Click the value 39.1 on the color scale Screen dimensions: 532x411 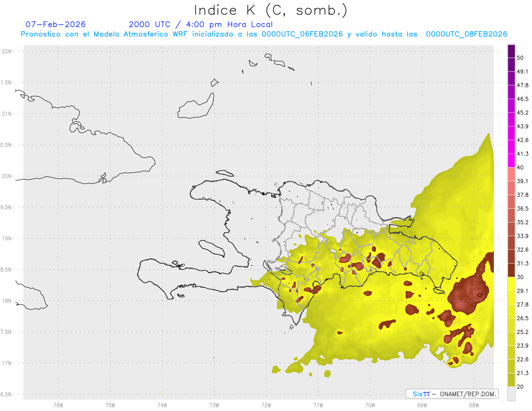[523, 181]
